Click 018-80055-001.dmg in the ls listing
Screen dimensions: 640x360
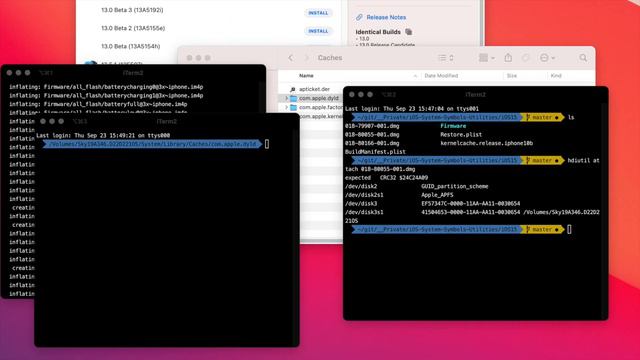(372, 135)
